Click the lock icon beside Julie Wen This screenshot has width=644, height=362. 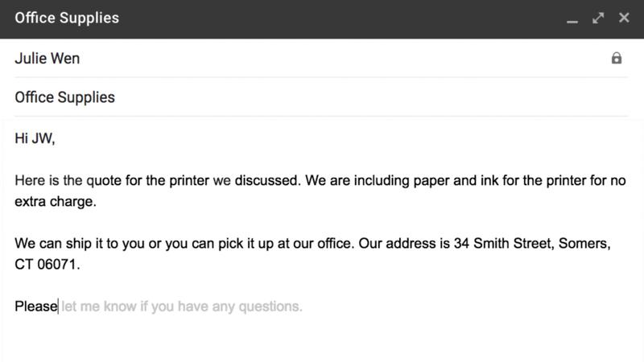[x=617, y=58]
